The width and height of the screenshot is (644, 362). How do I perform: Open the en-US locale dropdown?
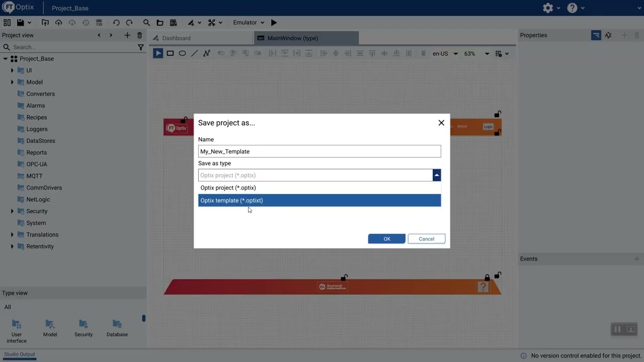tap(445, 54)
